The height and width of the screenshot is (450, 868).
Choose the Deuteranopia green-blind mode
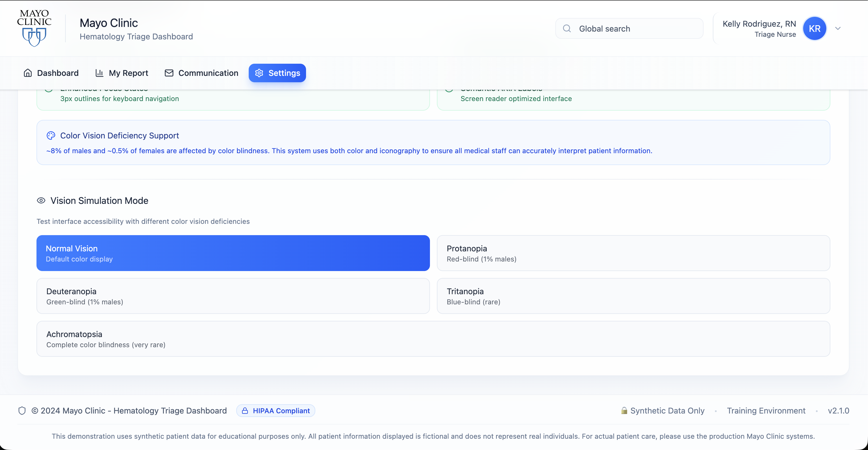(x=233, y=296)
